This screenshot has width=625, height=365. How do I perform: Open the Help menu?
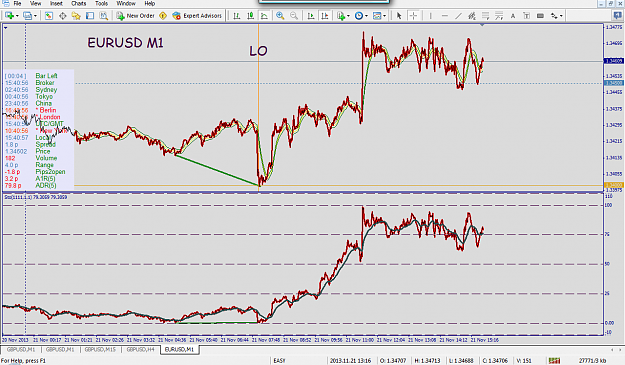[149, 3]
